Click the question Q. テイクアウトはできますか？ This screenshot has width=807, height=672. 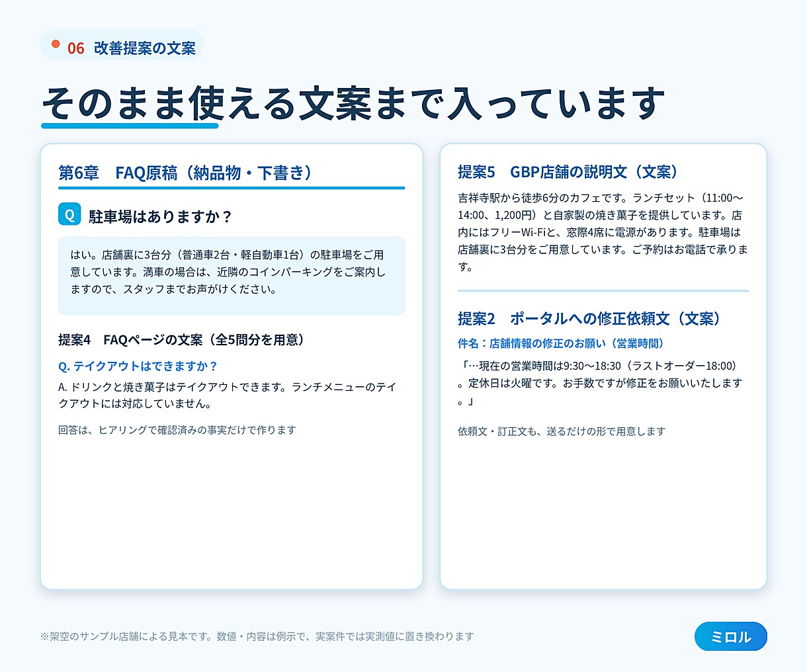(138, 366)
